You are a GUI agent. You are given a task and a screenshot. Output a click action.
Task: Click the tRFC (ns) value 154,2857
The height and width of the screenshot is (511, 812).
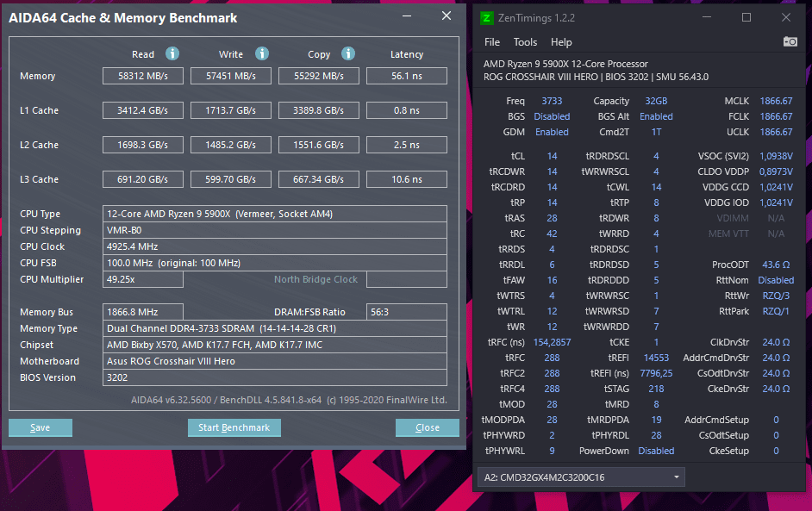(552, 342)
